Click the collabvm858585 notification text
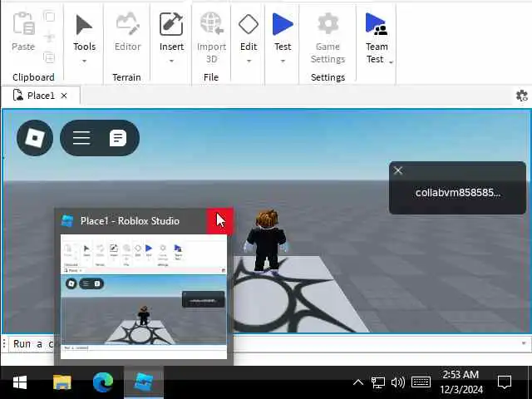The height and width of the screenshot is (399, 532). pyautogui.click(x=458, y=193)
